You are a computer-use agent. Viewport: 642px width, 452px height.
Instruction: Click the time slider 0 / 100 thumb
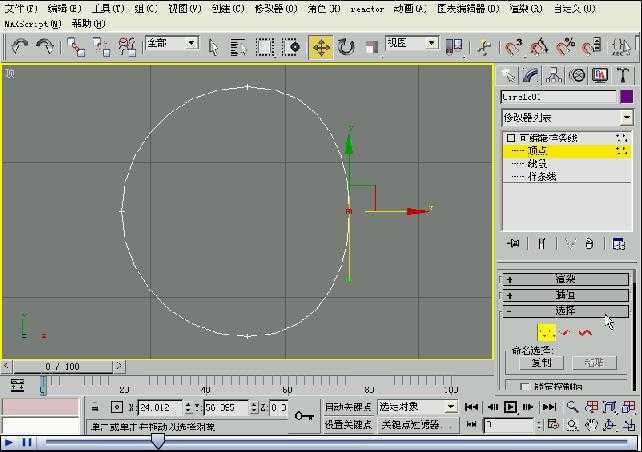tap(63, 366)
